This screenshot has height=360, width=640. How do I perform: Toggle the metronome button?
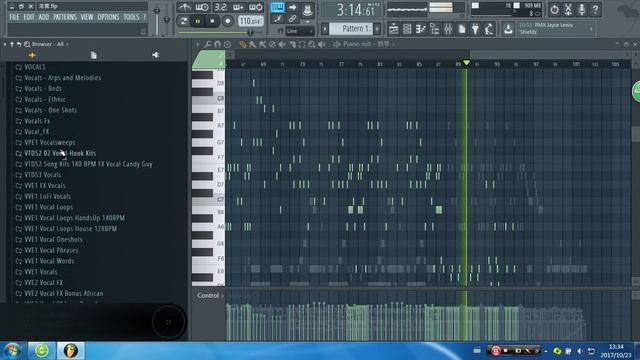click(x=184, y=7)
